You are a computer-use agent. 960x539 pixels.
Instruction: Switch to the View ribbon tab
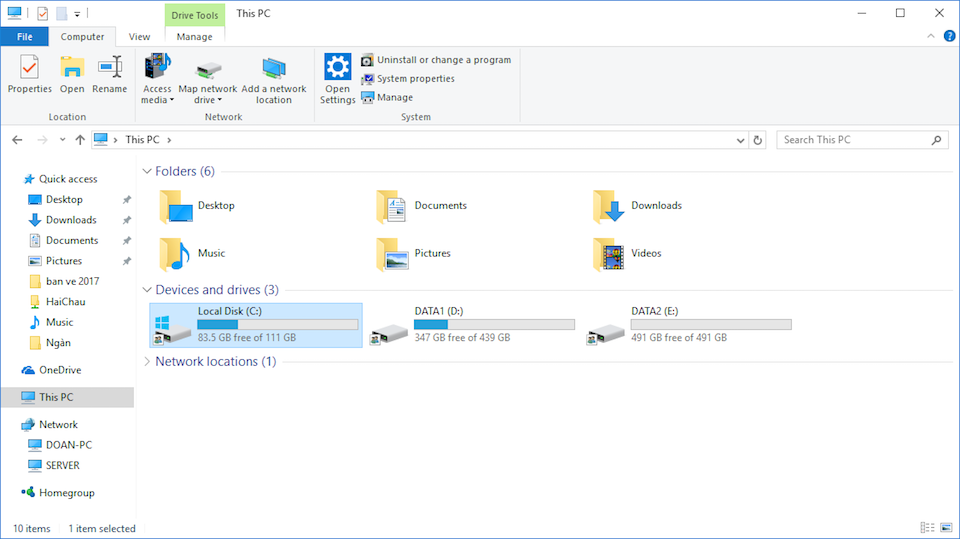139,37
